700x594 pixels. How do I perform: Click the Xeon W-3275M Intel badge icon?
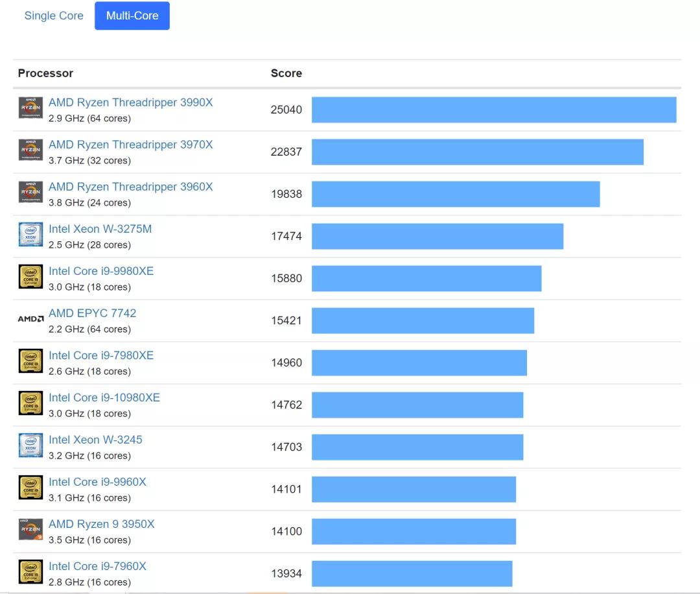click(30, 235)
